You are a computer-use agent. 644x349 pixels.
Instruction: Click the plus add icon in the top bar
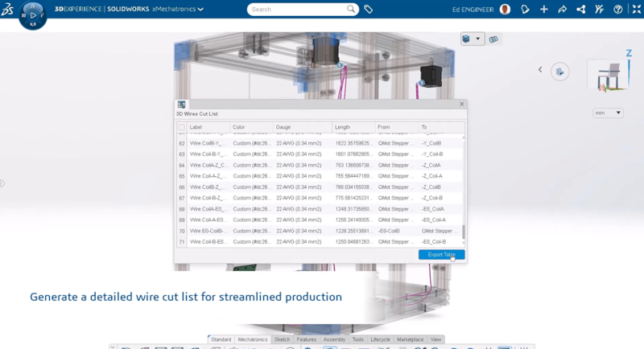(544, 10)
